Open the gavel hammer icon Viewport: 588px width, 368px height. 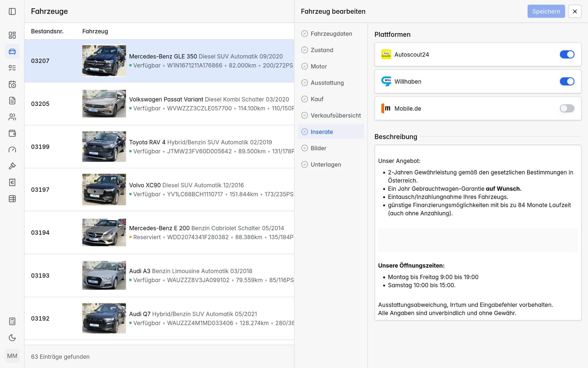(12, 166)
